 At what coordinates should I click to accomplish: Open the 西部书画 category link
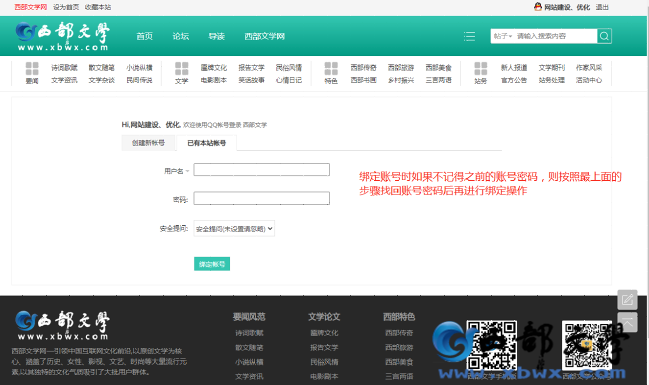363,80
